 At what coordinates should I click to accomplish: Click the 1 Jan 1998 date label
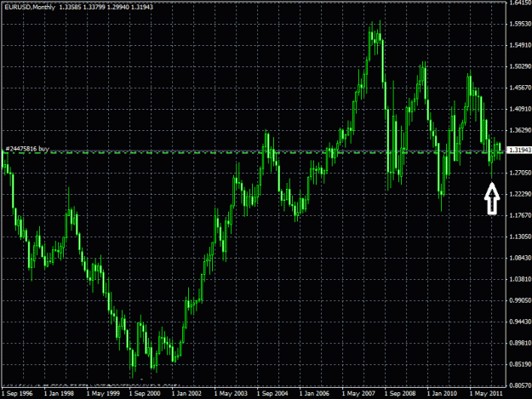pyautogui.click(x=60, y=394)
